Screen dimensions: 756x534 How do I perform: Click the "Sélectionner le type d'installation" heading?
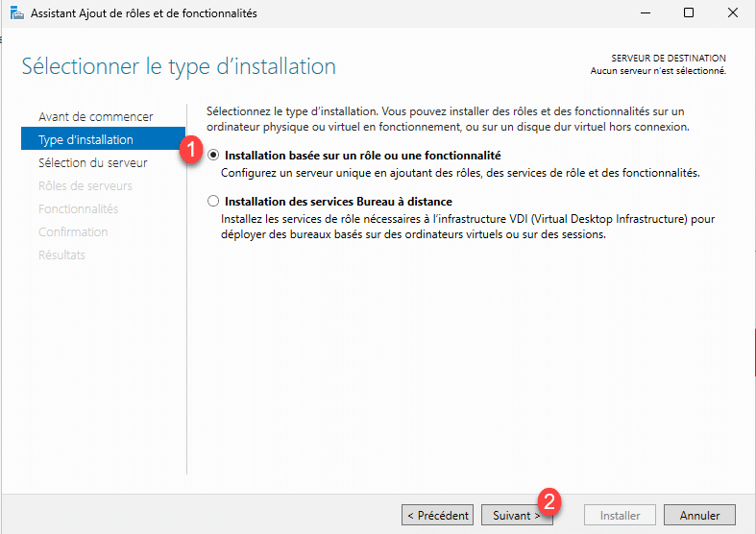click(x=179, y=66)
